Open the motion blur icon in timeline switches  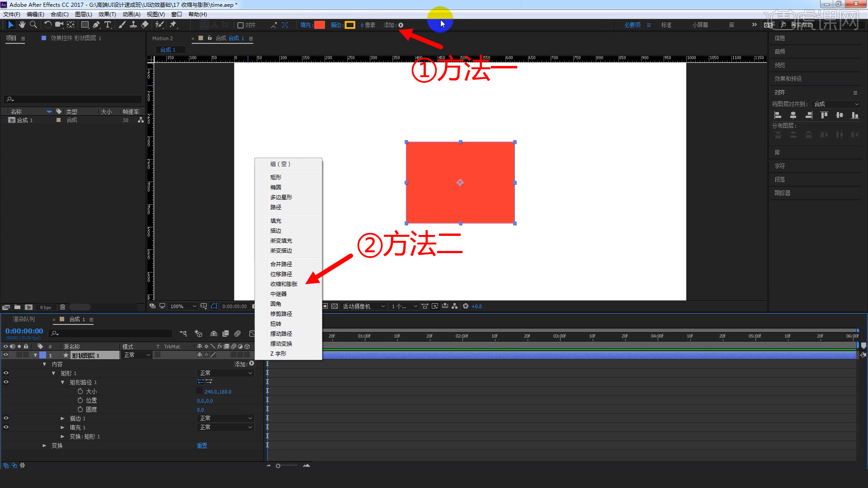[x=233, y=346]
